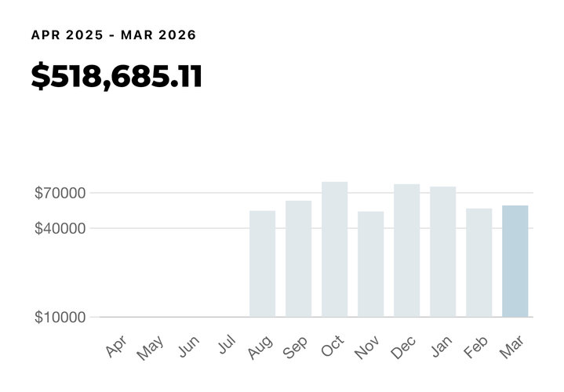564x392 pixels.
Task: Click the August revenue bar
Action: coord(262,263)
